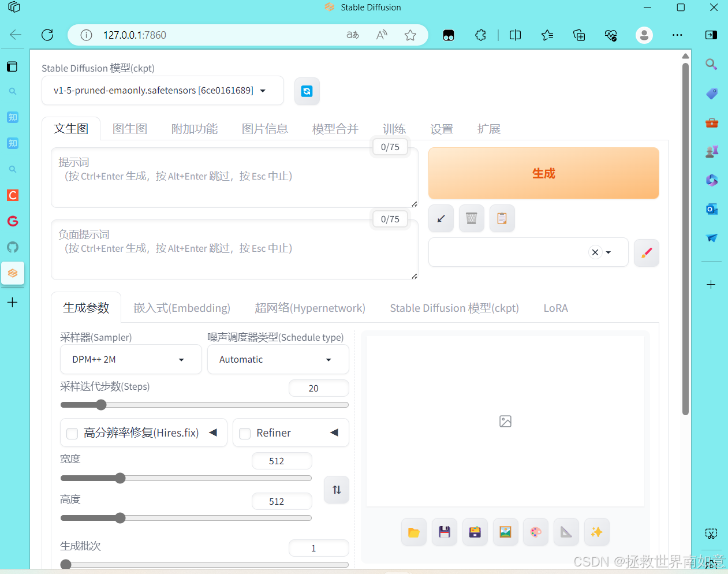Open the styles dropdown arrow
This screenshot has height=574, width=728.
(x=608, y=252)
